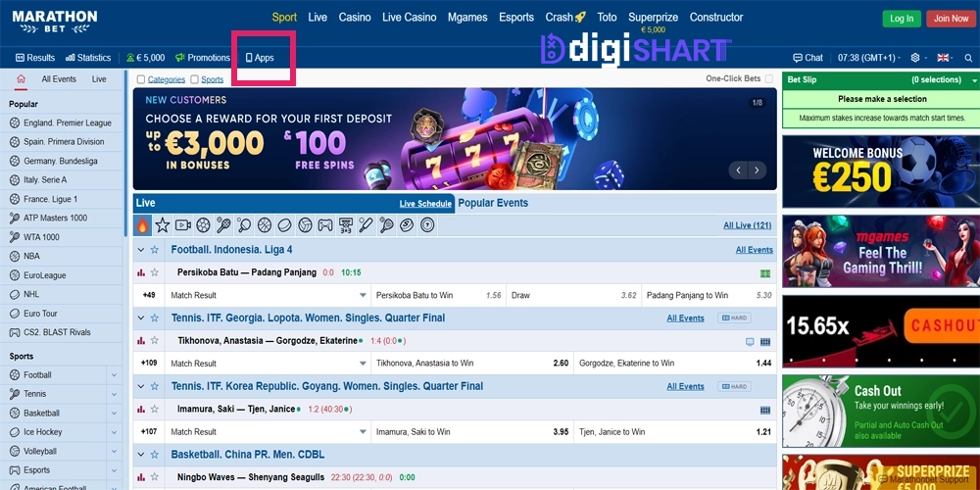Image resolution: width=980 pixels, height=490 pixels.
Task: Open the Casino menu item
Action: 355,18
